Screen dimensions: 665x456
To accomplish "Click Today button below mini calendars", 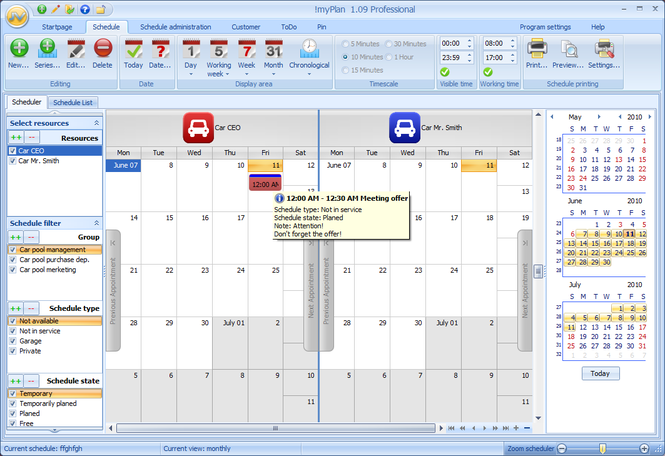I will pos(600,373).
